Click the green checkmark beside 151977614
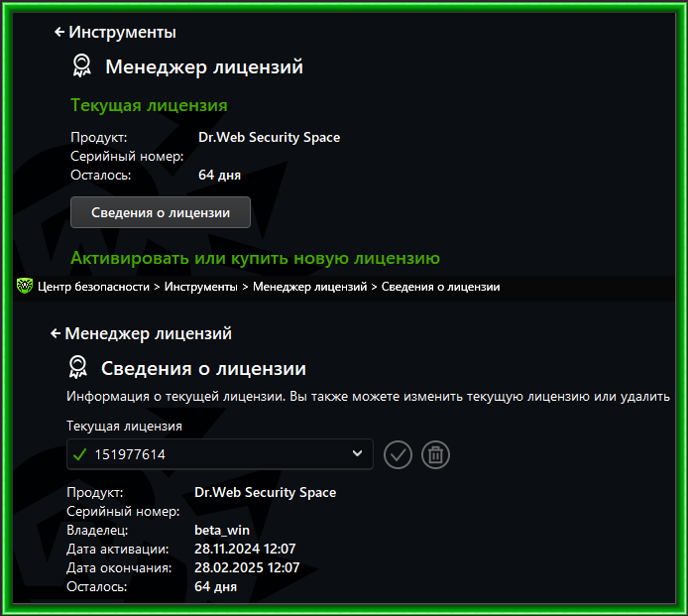The height and width of the screenshot is (616, 688). point(80,454)
